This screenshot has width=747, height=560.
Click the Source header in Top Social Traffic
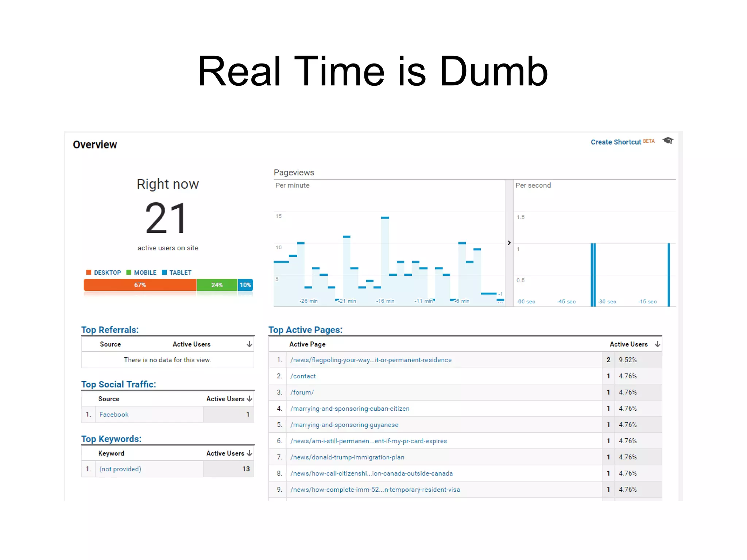pyautogui.click(x=109, y=399)
